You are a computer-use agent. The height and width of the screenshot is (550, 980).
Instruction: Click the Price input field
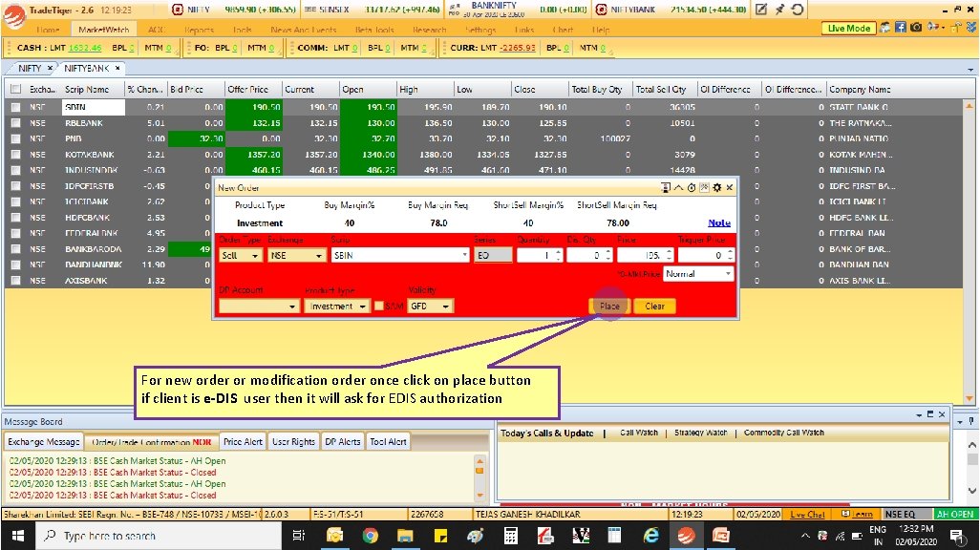point(645,256)
